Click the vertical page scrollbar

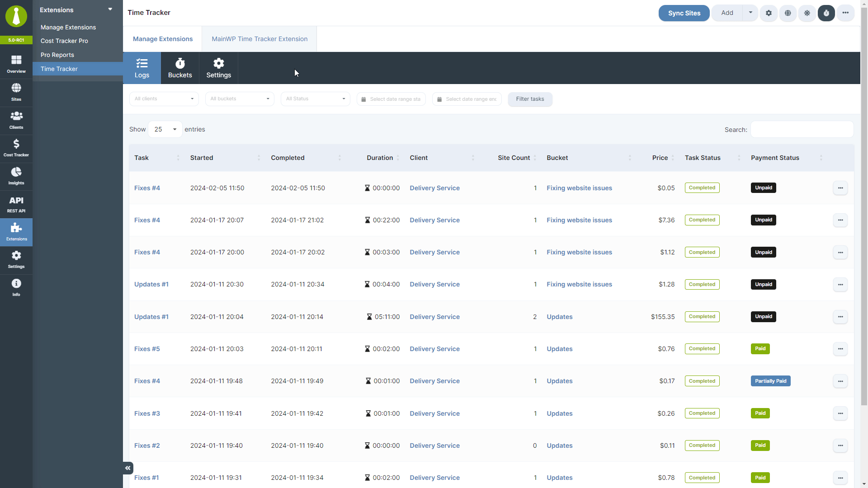[x=864, y=203]
